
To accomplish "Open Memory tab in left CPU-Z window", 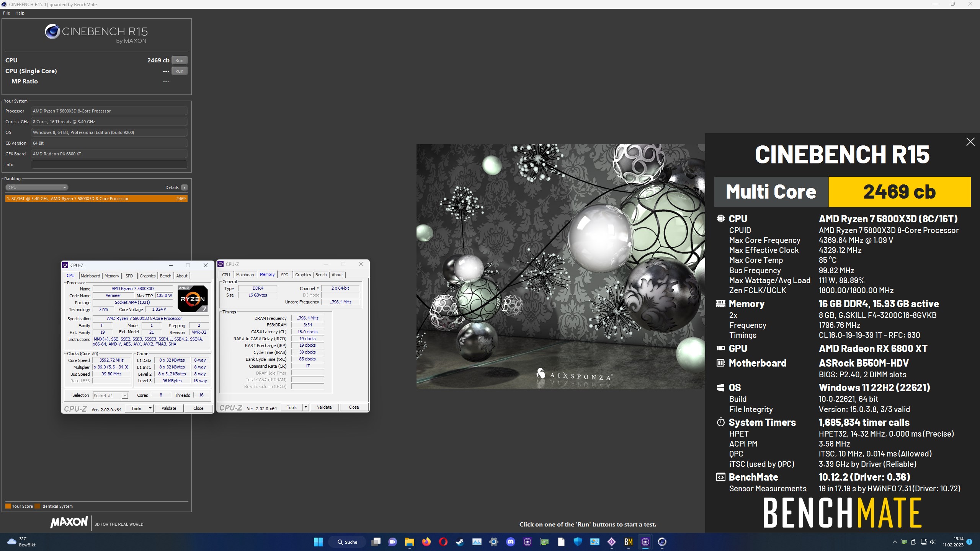I will pos(112,275).
